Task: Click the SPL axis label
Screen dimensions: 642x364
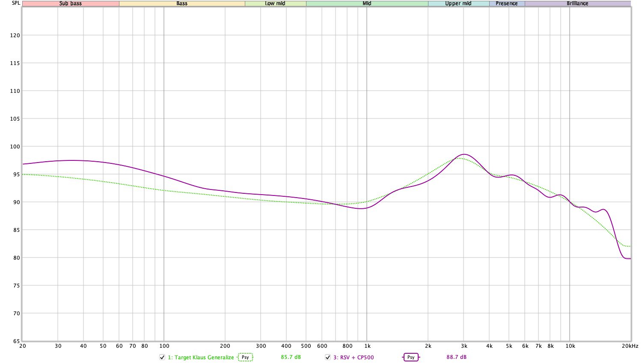Action: 16,3
